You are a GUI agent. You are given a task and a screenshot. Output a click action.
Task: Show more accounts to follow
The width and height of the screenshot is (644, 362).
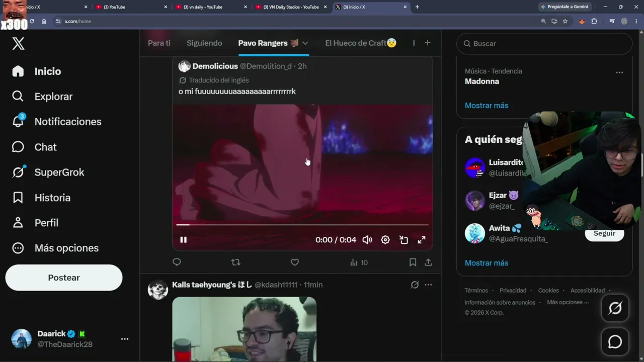(487, 263)
